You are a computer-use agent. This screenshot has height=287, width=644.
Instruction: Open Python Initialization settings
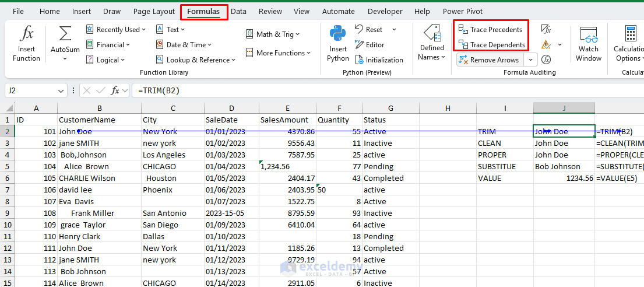point(379,60)
